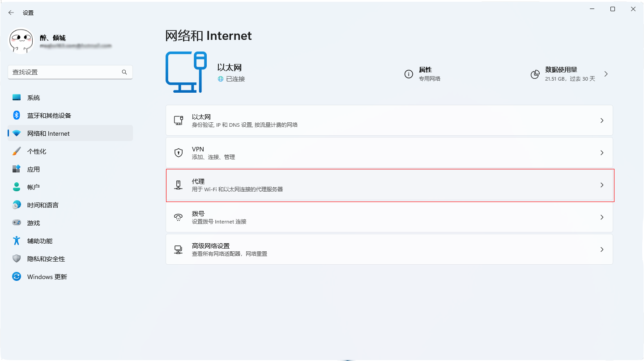The width and height of the screenshot is (644, 361).
Task: Open 系统 settings category
Action: tap(70, 98)
